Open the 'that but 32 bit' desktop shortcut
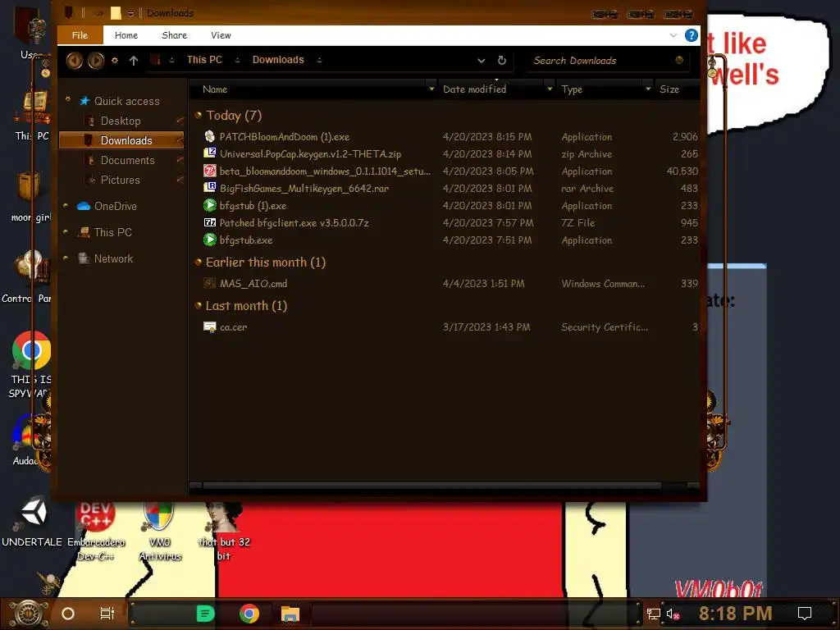This screenshot has height=630, width=840. tap(224, 531)
